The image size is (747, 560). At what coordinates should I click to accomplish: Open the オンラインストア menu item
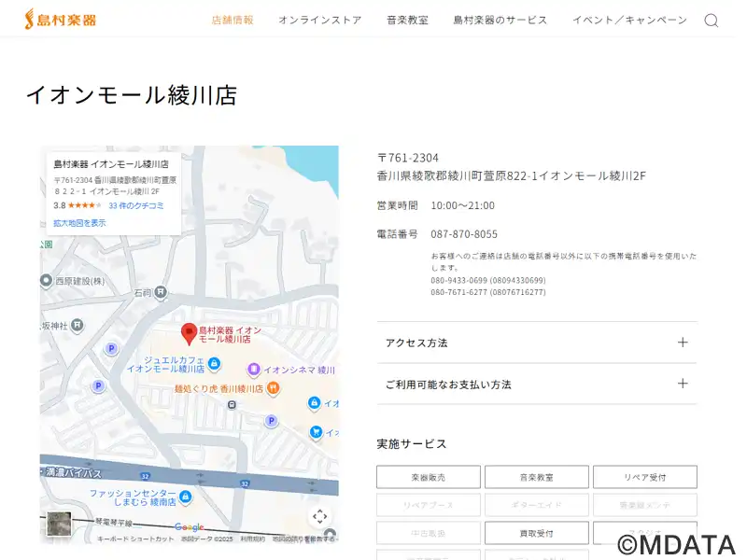tap(319, 20)
